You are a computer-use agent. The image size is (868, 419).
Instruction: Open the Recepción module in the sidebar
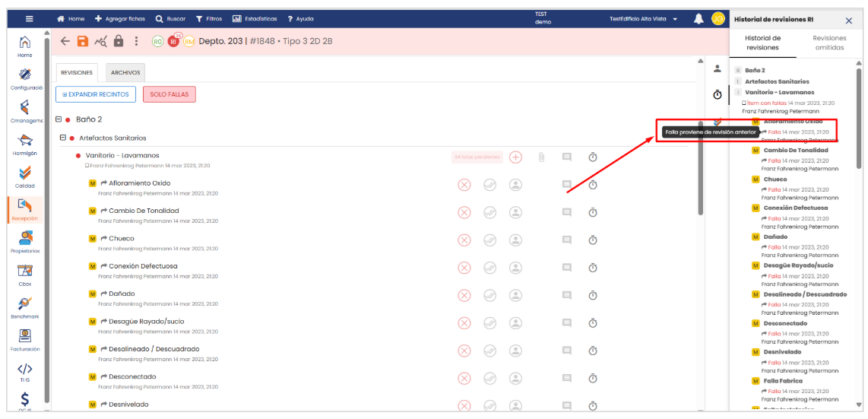(25, 208)
